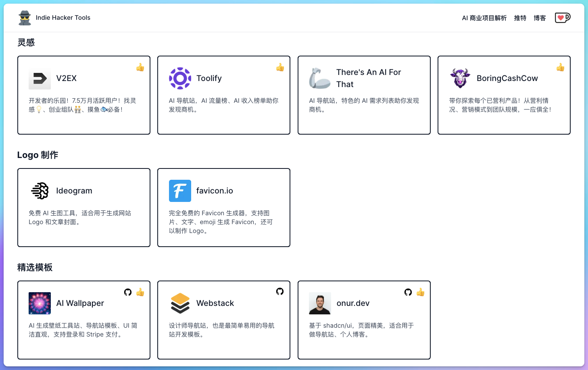Click the Toolify purple gear logo
Image resolution: width=588 pixels, height=370 pixels.
[x=180, y=78]
